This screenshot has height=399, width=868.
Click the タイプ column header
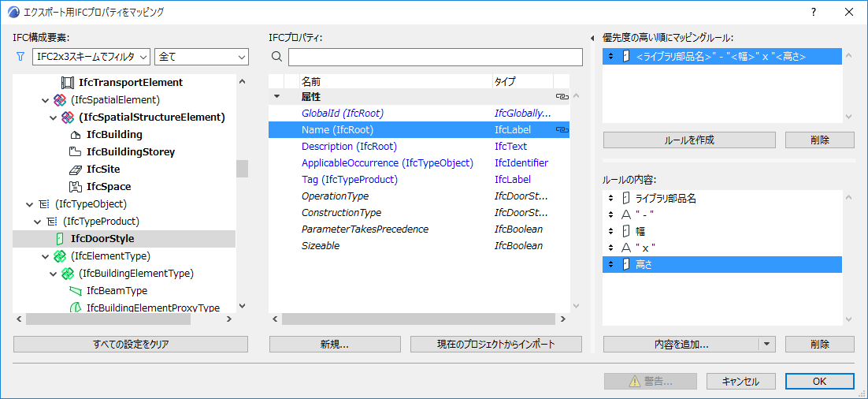coord(522,81)
